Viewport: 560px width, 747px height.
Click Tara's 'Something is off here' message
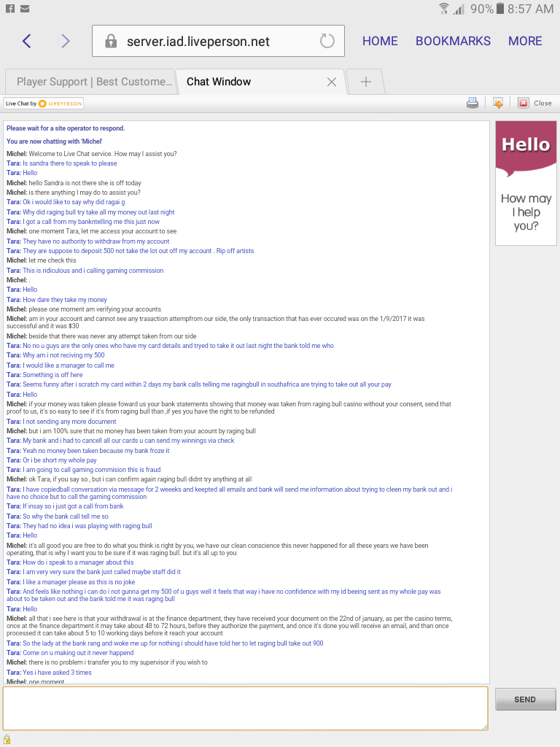tap(44, 375)
